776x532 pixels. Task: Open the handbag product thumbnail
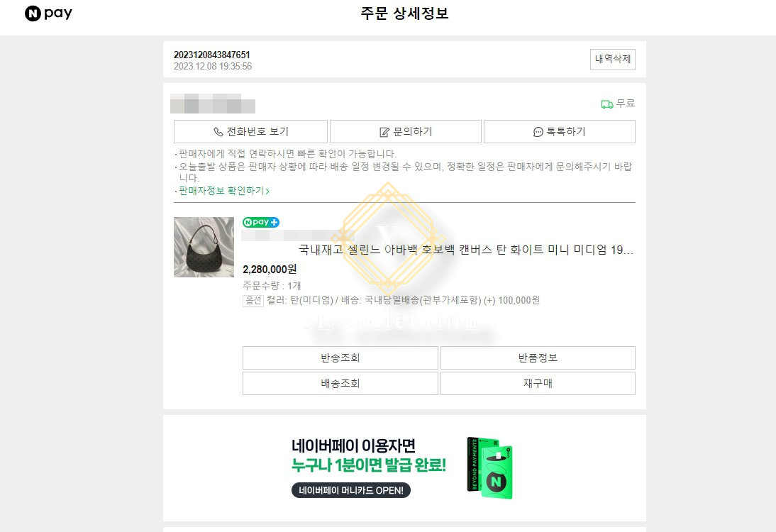(x=204, y=247)
